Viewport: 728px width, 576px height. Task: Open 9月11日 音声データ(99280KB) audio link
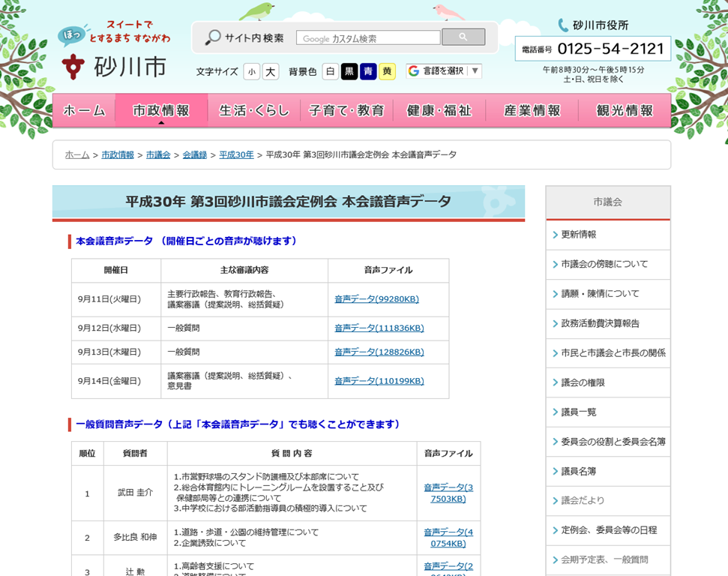pos(376,299)
